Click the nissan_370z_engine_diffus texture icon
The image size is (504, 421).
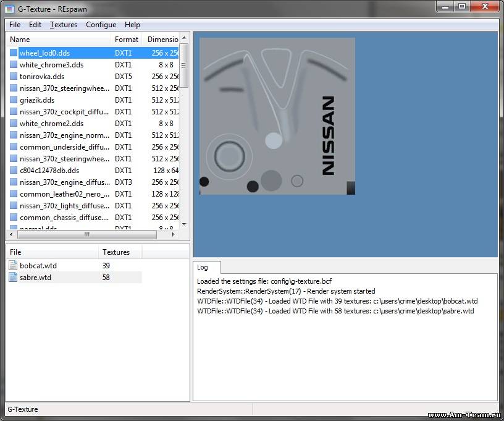pos(14,182)
